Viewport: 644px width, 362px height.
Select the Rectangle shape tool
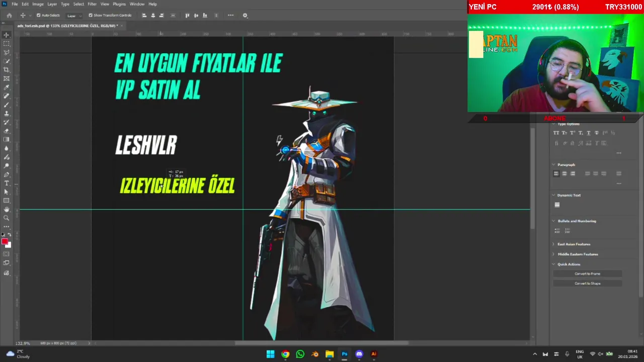pyautogui.click(x=7, y=201)
